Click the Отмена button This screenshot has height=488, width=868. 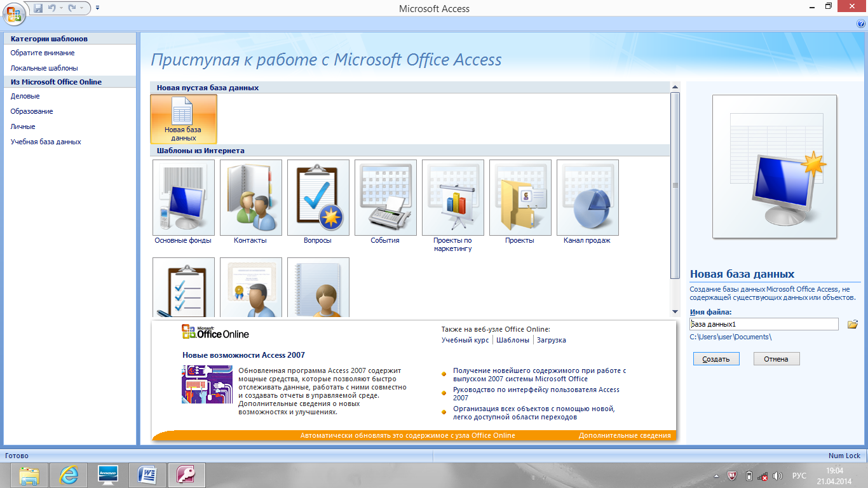pos(776,359)
